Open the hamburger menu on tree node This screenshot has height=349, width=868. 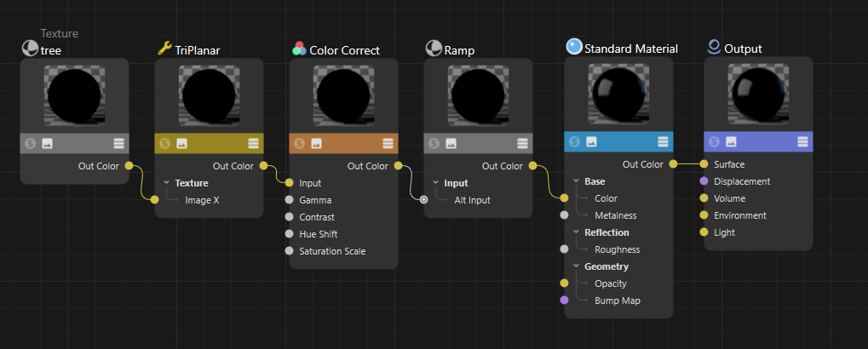click(x=118, y=143)
